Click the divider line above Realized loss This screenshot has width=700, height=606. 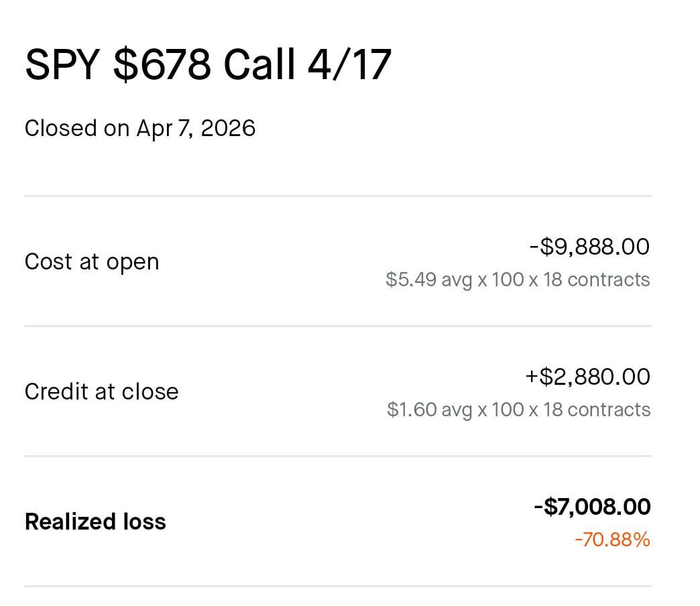coord(337,457)
